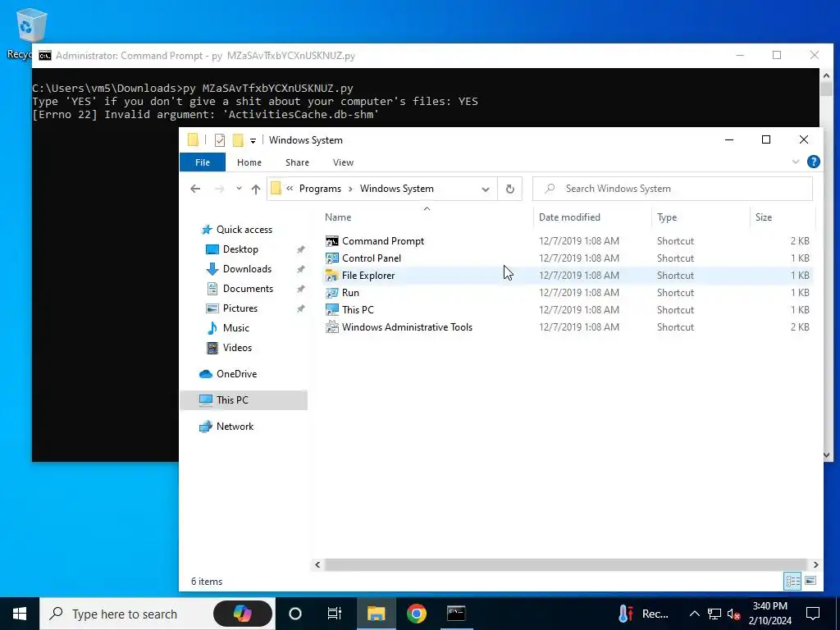
Task: Select the Windows Administrative Tools icon
Action: (x=332, y=326)
